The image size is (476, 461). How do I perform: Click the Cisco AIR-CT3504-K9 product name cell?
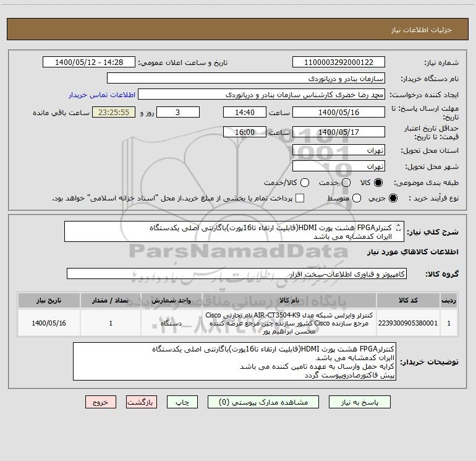point(289,323)
